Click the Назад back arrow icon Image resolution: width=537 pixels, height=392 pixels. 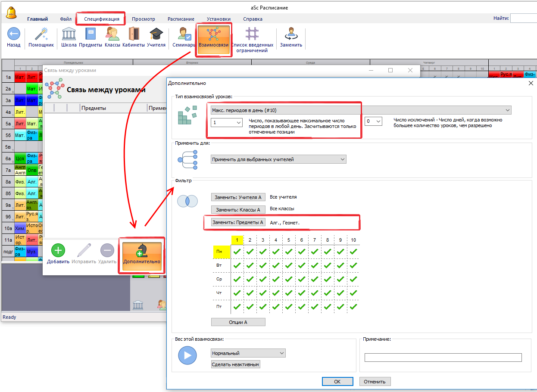[13, 34]
